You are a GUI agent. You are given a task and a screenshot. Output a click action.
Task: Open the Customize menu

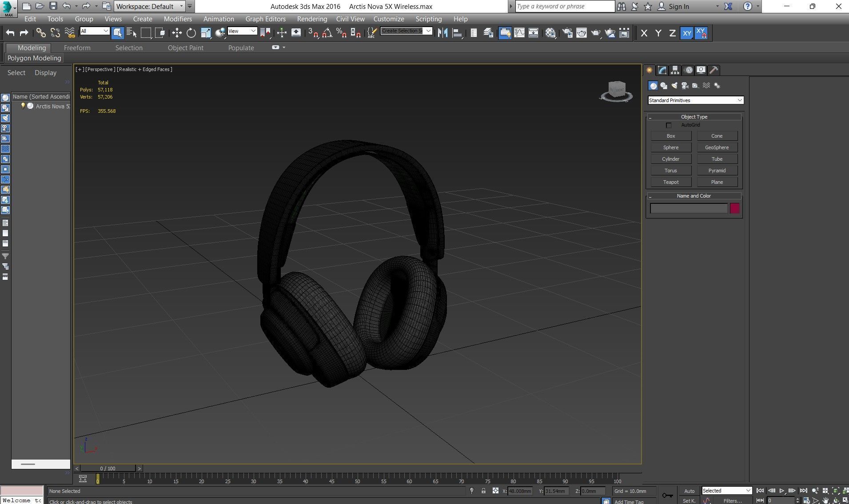pos(389,19)
